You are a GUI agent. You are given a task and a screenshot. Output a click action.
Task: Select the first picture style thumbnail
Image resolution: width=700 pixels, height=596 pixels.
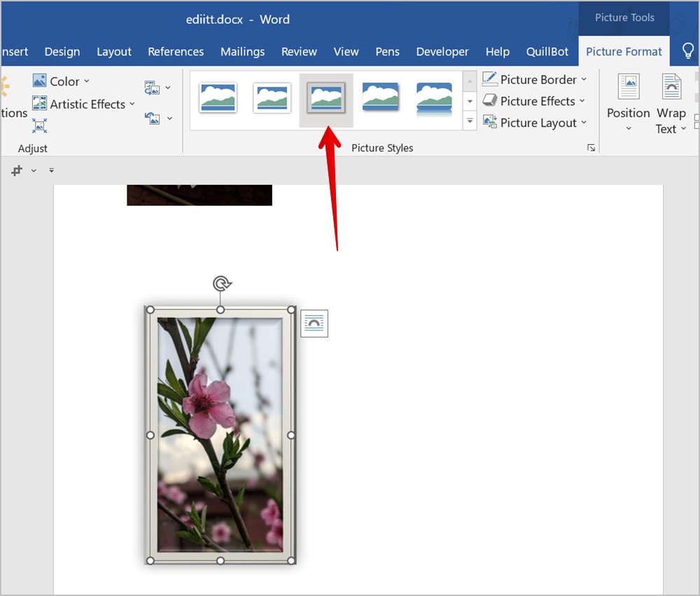tap(218, 97)
